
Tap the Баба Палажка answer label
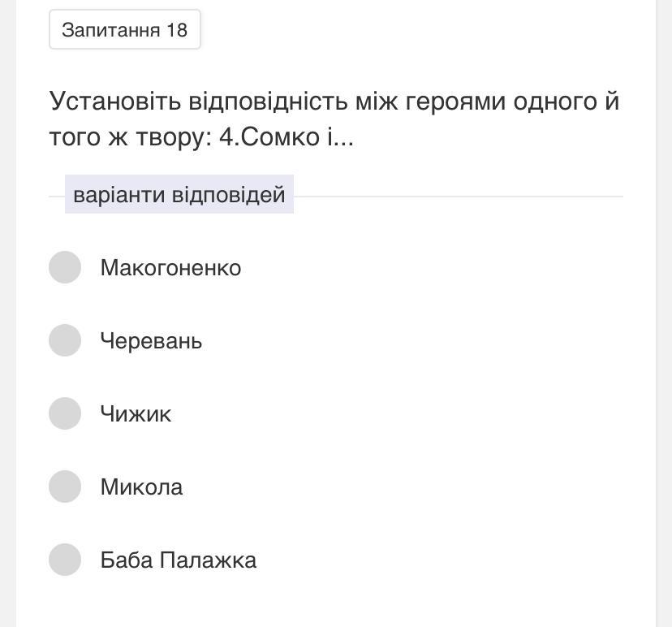[x=178, y=560]
